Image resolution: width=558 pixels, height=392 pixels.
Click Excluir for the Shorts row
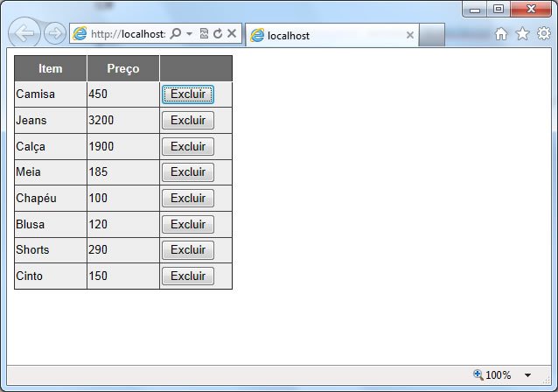tap(188, 250)
